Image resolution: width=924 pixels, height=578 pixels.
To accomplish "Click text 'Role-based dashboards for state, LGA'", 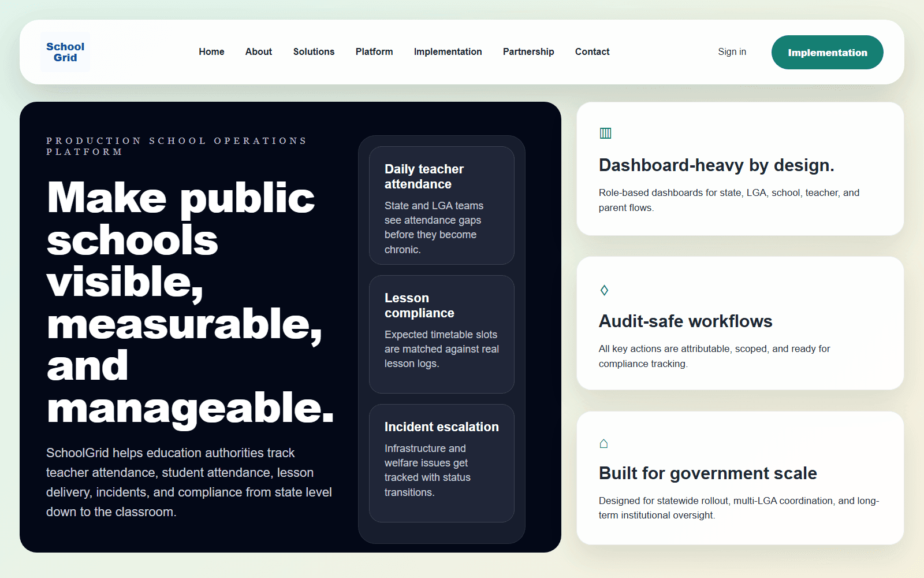I will tap(729, 200).
